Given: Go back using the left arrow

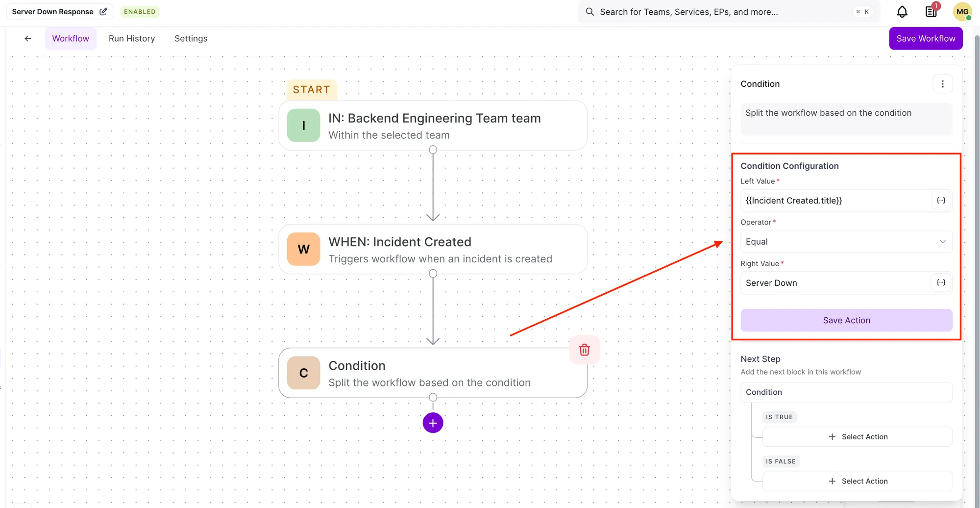Looking at the screenshot, I should (x=28, y=38).
